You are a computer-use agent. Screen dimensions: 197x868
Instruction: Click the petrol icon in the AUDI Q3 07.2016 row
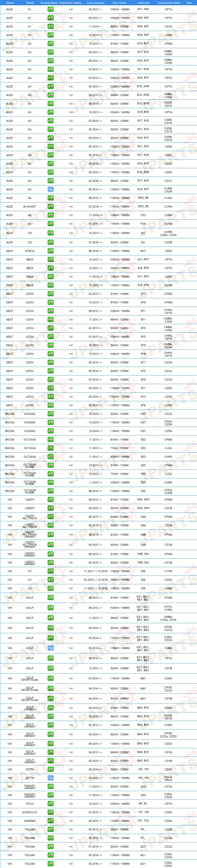(x=51, y=242)
